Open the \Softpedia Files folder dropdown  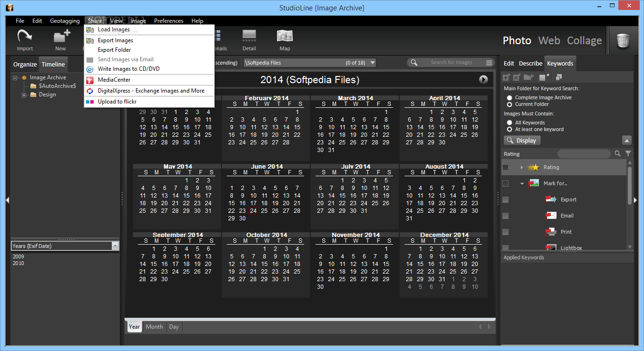[x=372, y=63]
